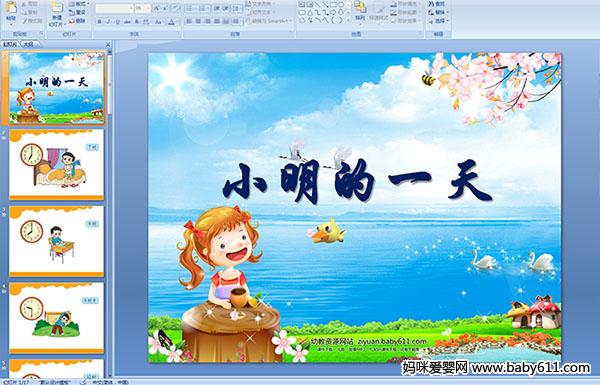Select the oval shape in shapes gallery
The width and height of the screenshot is (600, 385).
[341, 4]
